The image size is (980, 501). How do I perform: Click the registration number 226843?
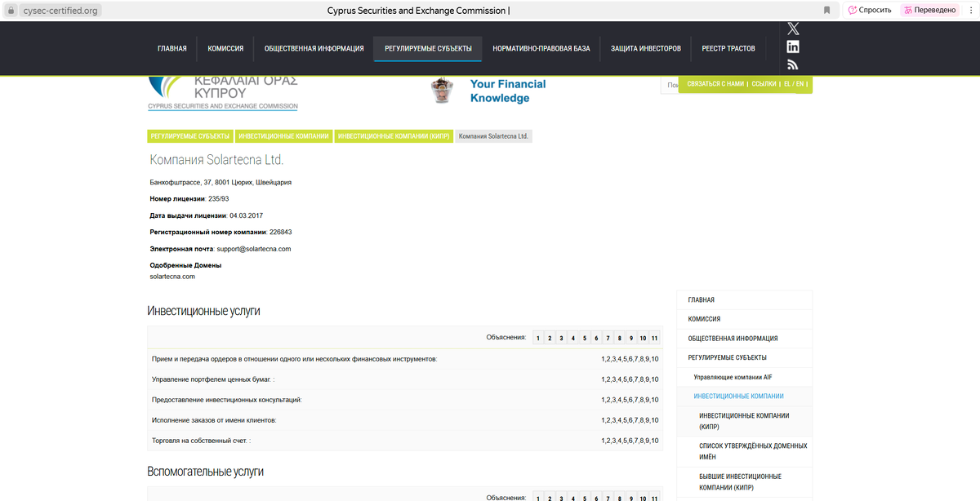pyautogui.click(x=280, y=232)
